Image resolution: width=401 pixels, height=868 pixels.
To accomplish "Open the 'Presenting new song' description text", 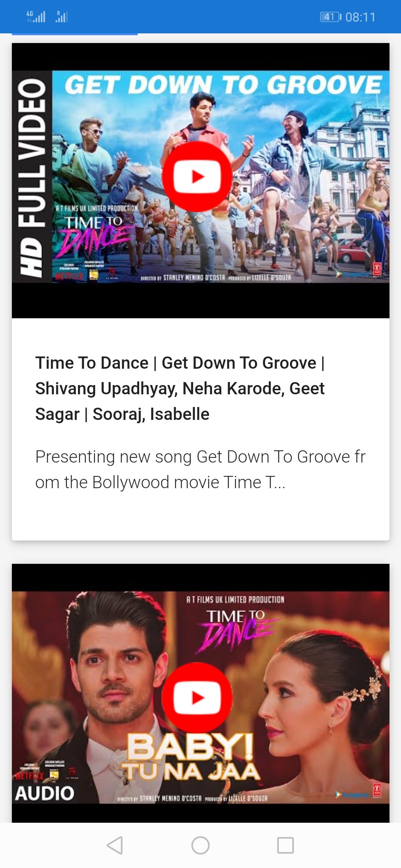I will 200,469.
